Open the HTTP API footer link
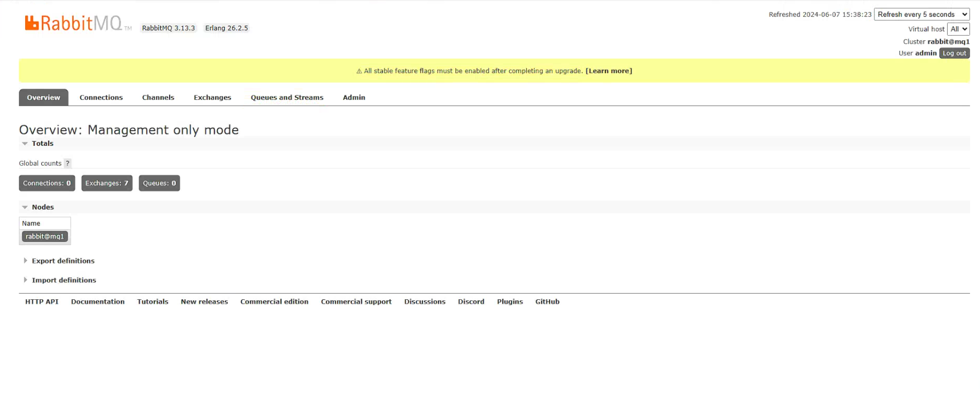Image resolution: width=980 pixels, height=407 pixels. [42, 301]
